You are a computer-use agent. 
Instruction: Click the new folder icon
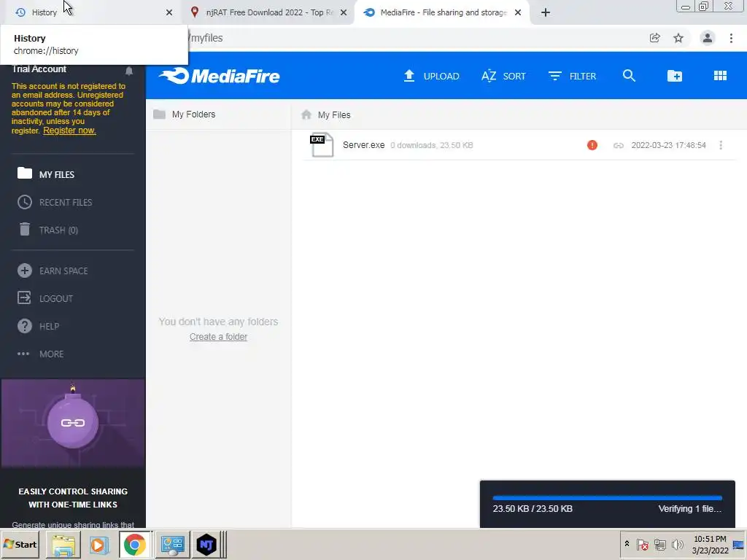(x=675, y=76)
